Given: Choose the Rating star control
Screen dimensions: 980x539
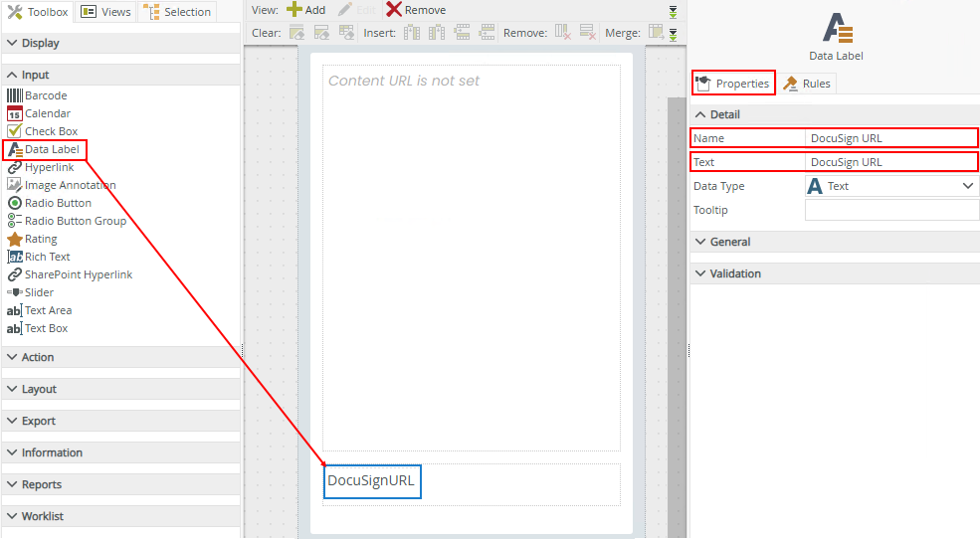Looking at the screenshot, I should (32, 239).
